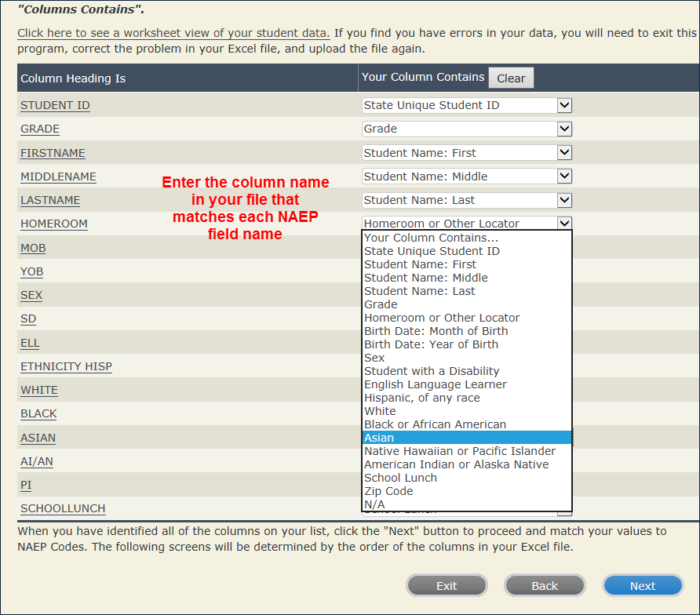This screenshot has height=615, width=700.
Task: Open the AI/AN column heading link
Action: click(37, 461)
